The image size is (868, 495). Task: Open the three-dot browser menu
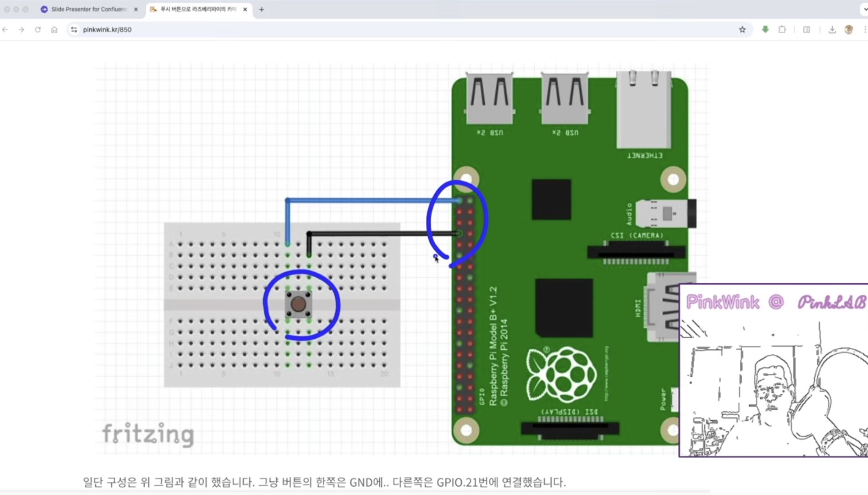coord(864,29)
